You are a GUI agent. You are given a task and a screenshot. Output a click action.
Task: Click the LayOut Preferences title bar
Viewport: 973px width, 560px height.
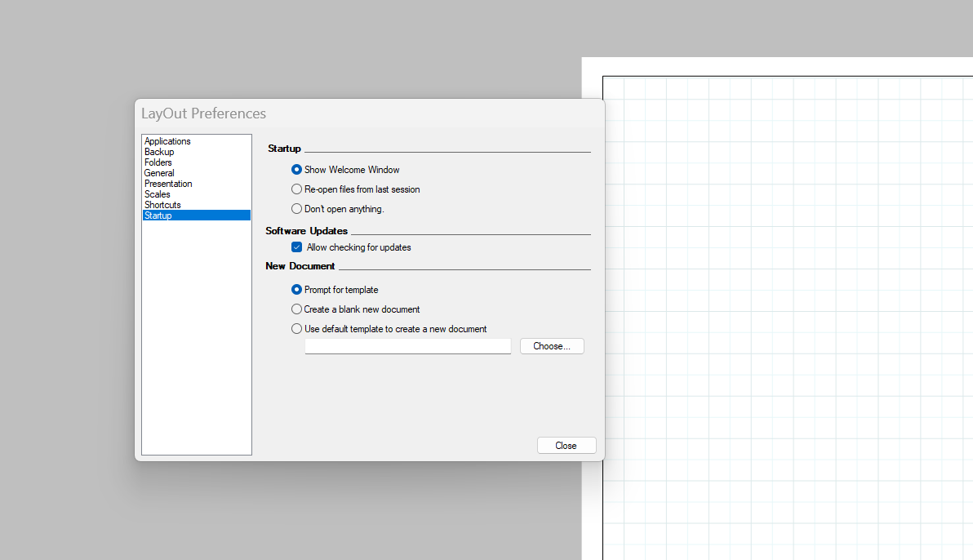pos(369,113)
